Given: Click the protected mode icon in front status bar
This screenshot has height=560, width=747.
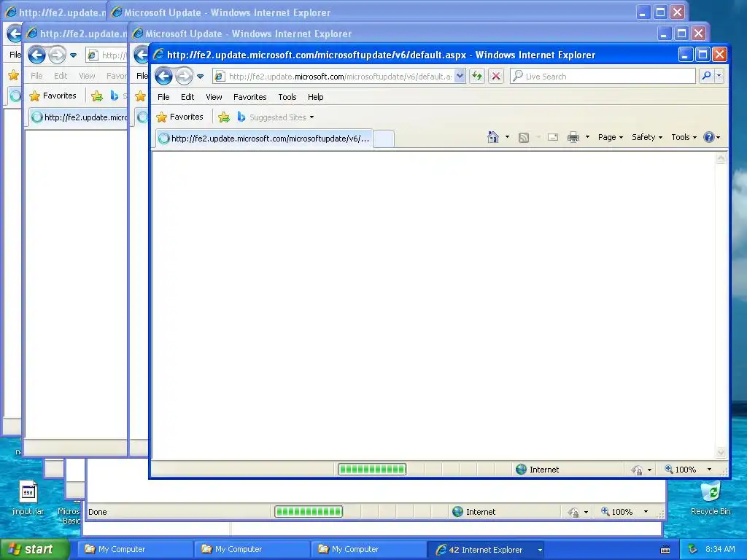Looking at the screenshot, I should (x=637, y=470).
